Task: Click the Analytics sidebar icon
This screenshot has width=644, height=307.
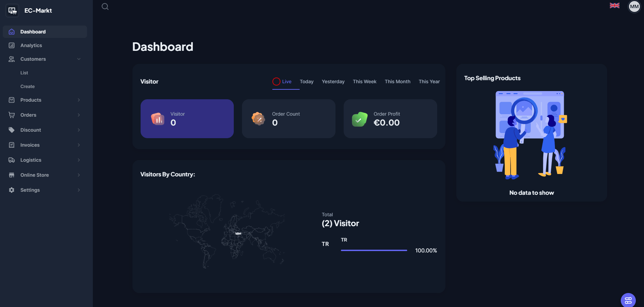Action: pos(12,45)
